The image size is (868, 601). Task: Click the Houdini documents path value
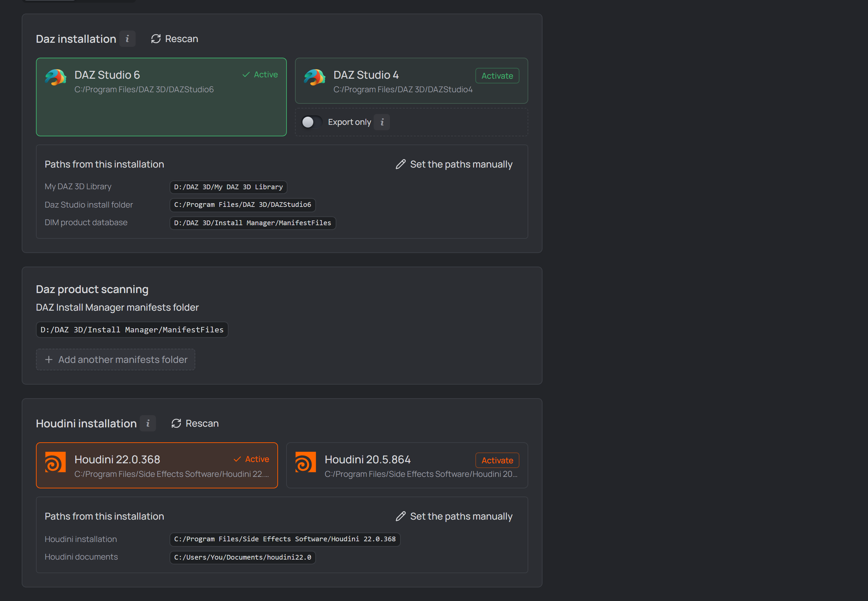(242, 557)
